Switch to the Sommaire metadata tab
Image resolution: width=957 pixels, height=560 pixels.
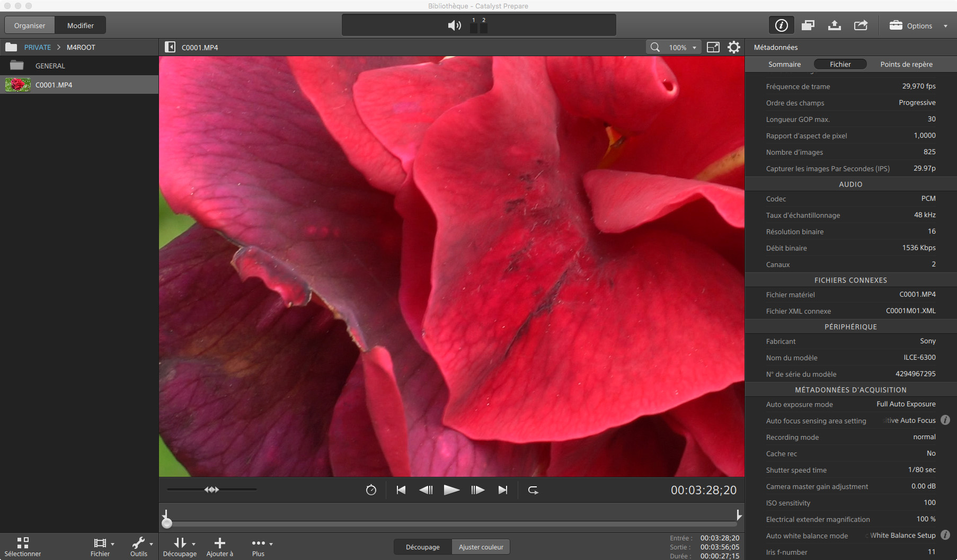(x=784, y=64)
